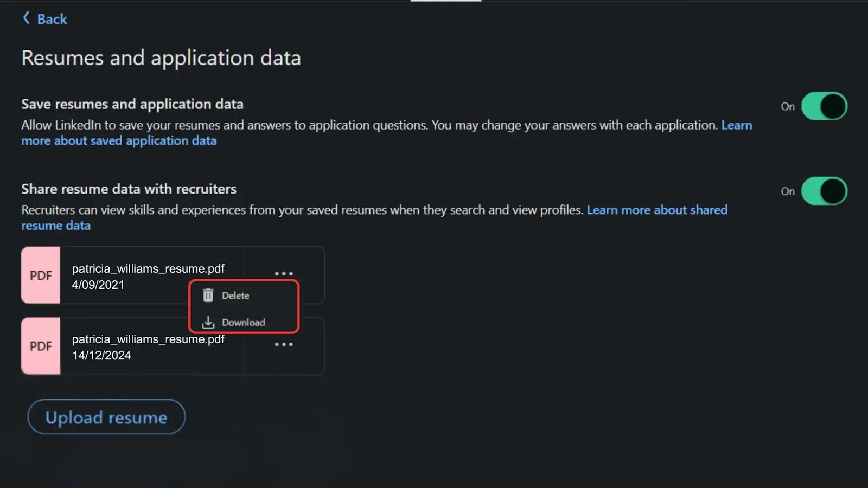This screenshot has height=488, width=868.
Task: Turn off Save resumes and application data
Action: [x=824, y=106]
